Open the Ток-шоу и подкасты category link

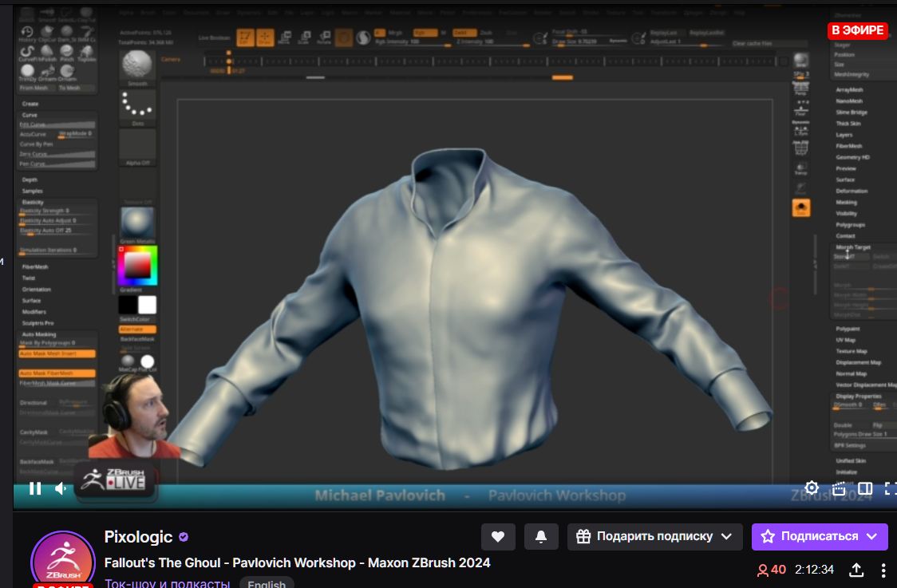point(167,583)
